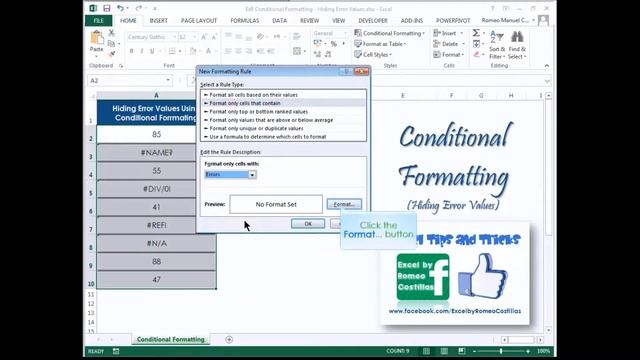
Task: Click the Increase Decimal icon
Action: click(x=318, y=54)
